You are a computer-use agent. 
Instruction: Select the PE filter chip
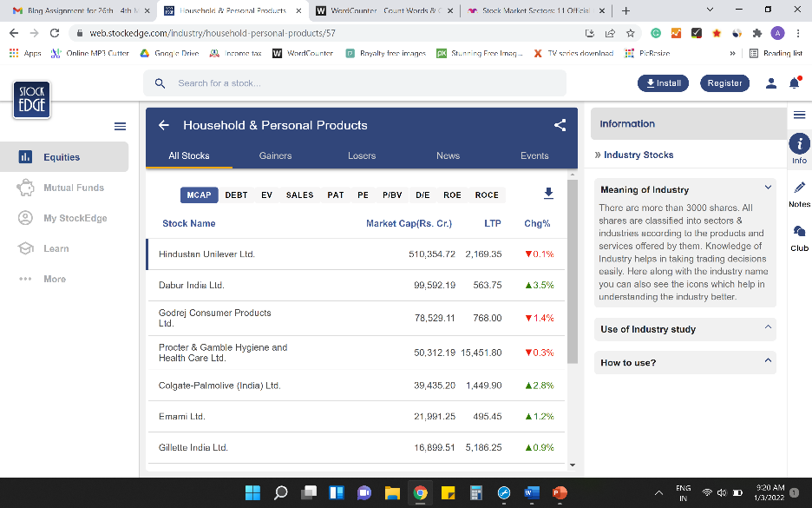[363, 195]
